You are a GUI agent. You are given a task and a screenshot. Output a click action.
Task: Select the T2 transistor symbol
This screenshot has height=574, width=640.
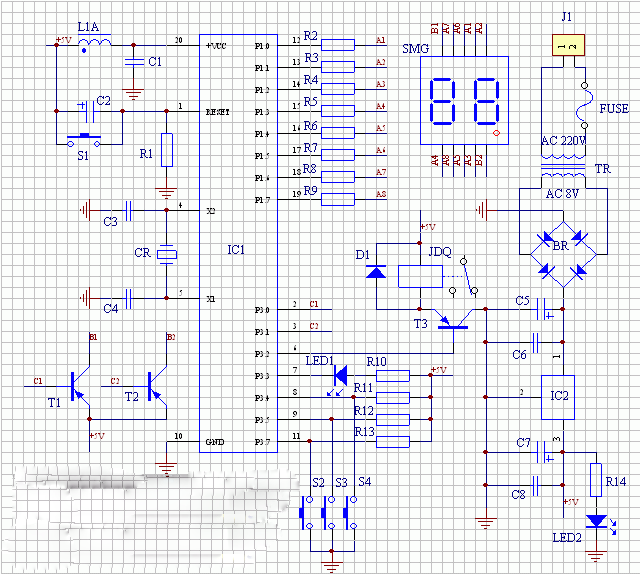point(157,386)
